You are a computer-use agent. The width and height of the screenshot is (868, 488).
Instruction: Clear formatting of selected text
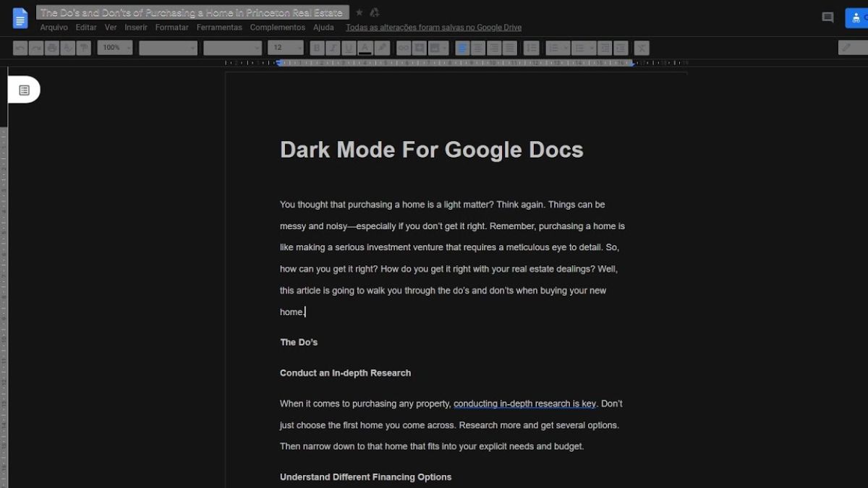coord(641,48)
